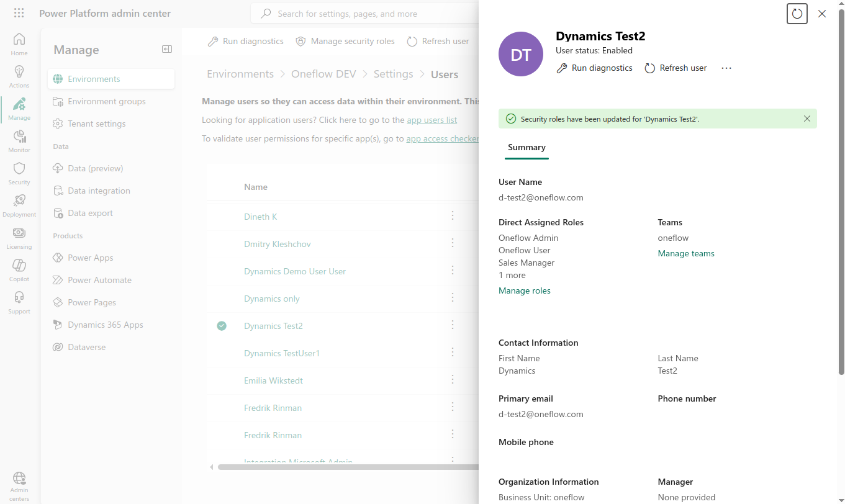
Task: Collapse the Manage navigation pane
Action: (167, 50)
